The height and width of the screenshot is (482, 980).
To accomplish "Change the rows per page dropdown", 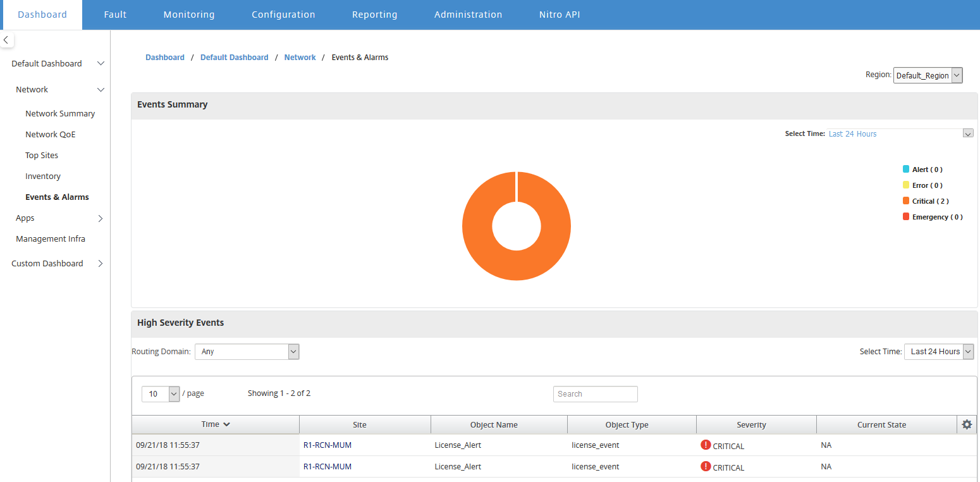I will pyautogui.click(x=161, y=393).
